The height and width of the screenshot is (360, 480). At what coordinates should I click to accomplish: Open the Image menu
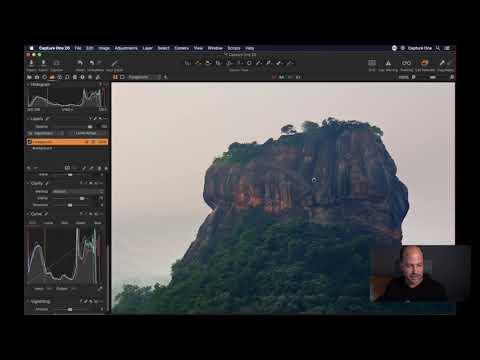click(104, 48)
